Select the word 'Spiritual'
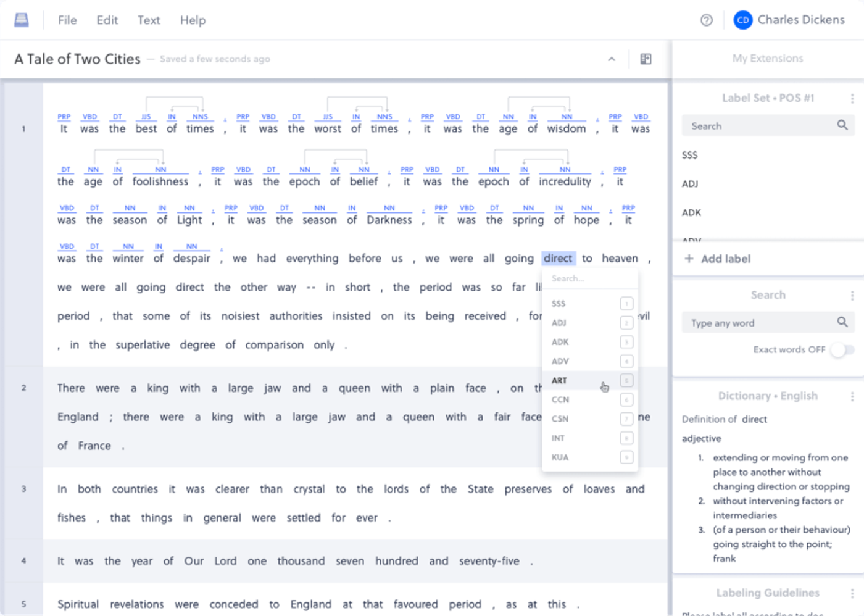The width and height of the screenshot is (864, 616). pyautogui.click(x=78, y=605)
